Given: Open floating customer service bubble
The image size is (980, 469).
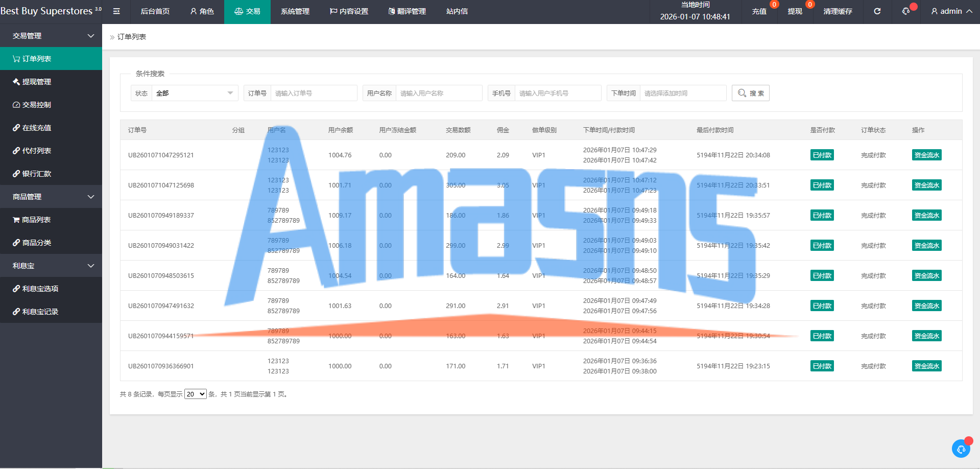Looking at the screenshot, I should [961, 449].
